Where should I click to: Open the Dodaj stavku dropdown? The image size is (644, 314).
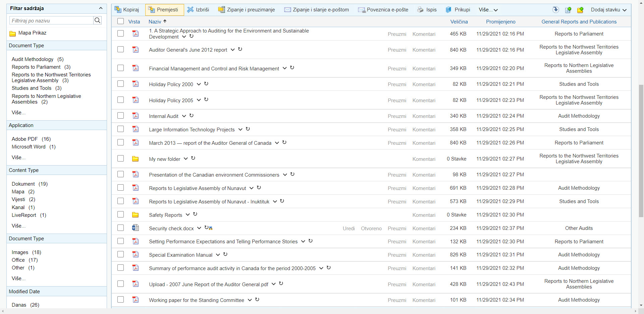click(x=608, y=10)
